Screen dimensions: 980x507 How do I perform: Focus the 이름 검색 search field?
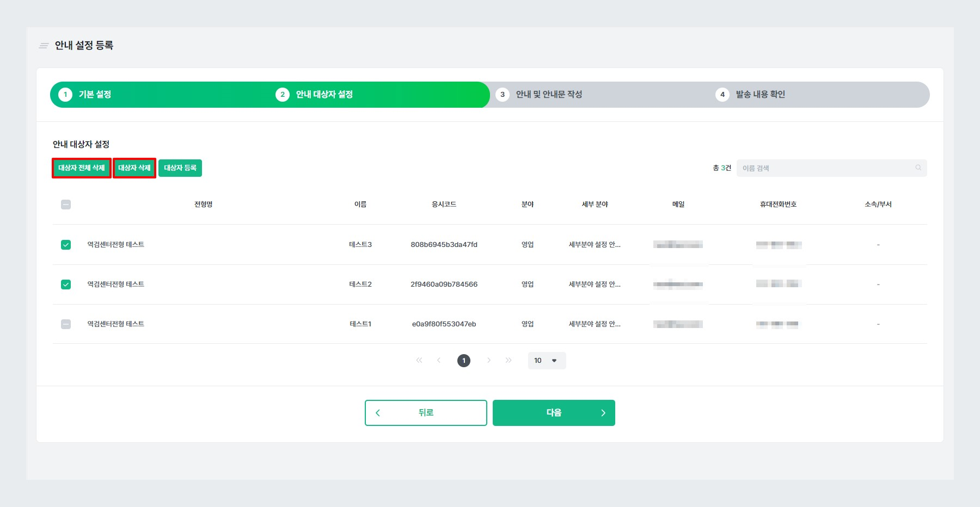pyautogui.click(x=831, y=168)
